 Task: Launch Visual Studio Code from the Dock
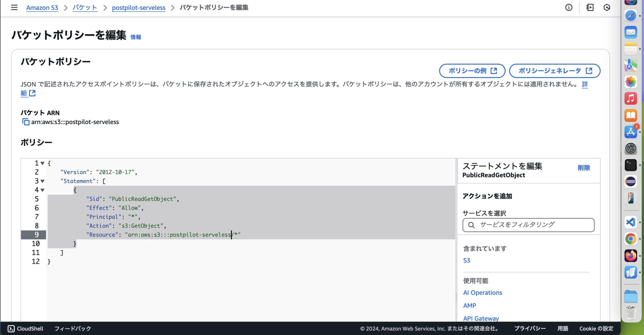click(x=631, y=222)
